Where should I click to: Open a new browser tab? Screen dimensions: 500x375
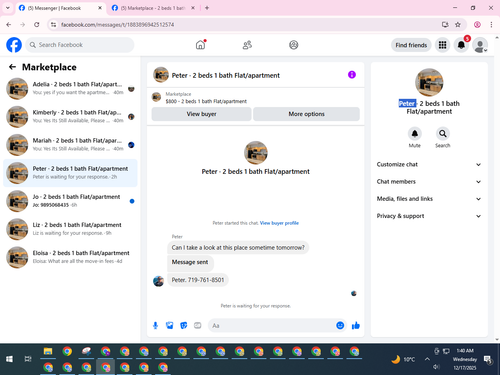207,8
